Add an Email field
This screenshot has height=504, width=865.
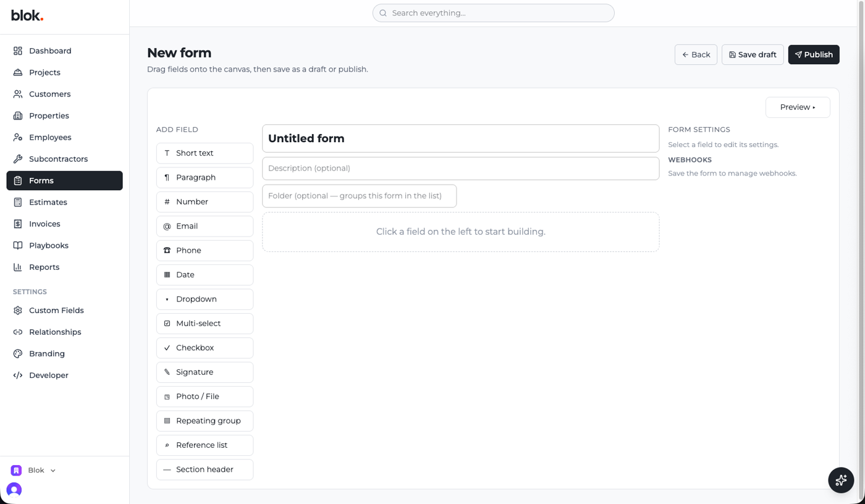(205, 226)
